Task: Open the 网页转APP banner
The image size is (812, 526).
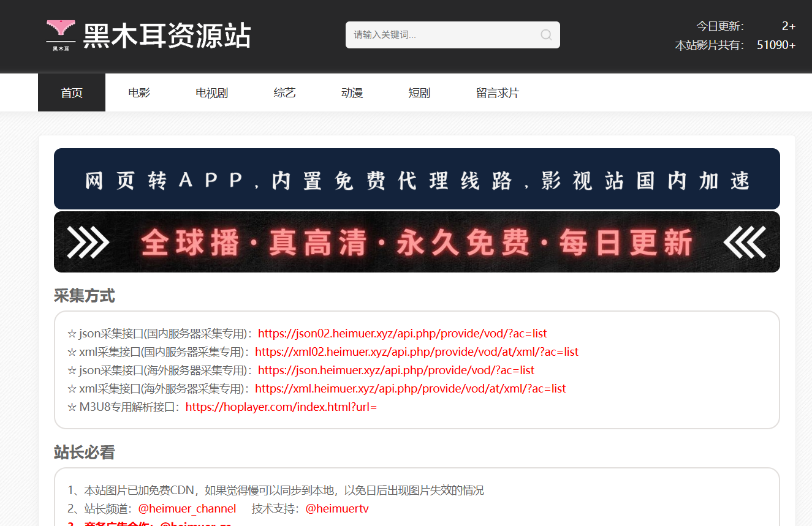Action: 417,179
